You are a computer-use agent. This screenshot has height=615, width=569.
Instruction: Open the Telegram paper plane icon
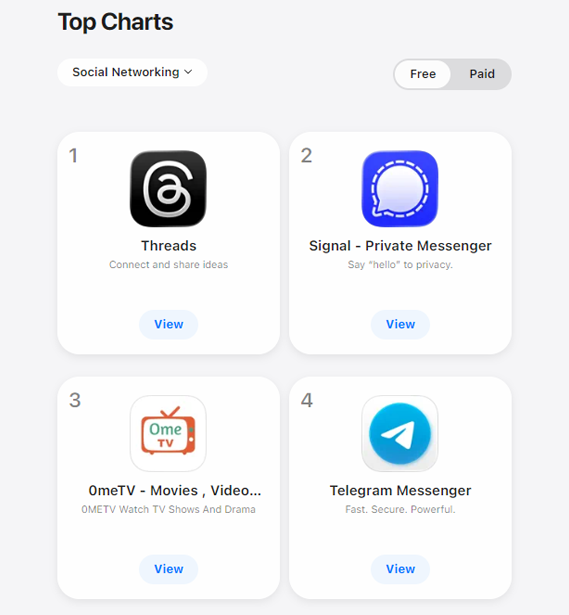(400, 433)
